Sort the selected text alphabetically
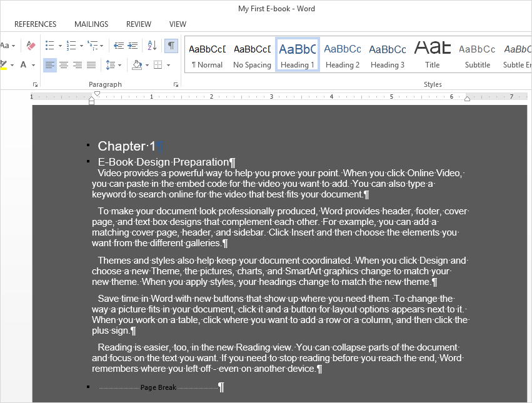Image resolution: width=532 pixels, height=403 pixels. [x=152, y=46]
